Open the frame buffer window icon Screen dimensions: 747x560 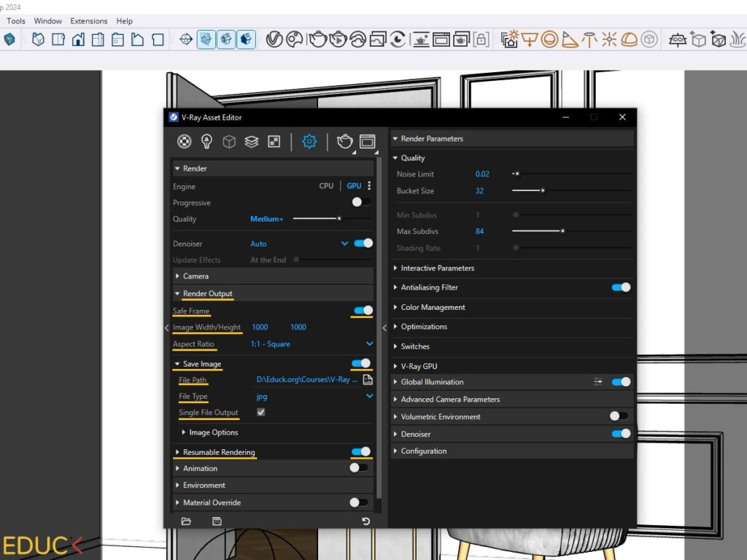tap(367, 141)
